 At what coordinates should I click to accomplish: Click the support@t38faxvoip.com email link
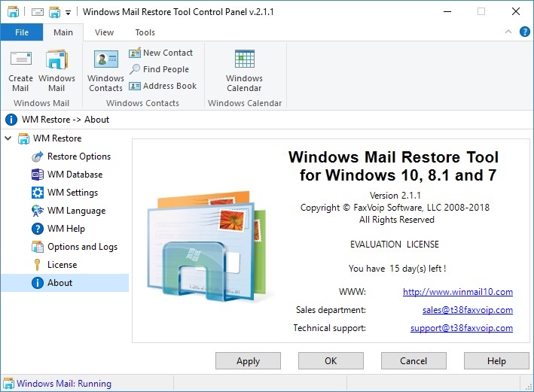click(x=462, y=328)
